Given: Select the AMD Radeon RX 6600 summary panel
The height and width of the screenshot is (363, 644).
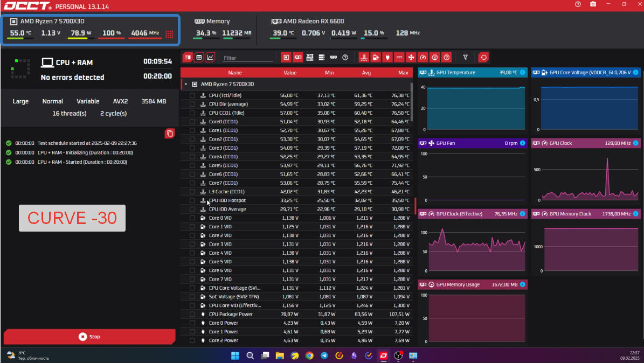Looking at the screenshot, I should point(346,30).
